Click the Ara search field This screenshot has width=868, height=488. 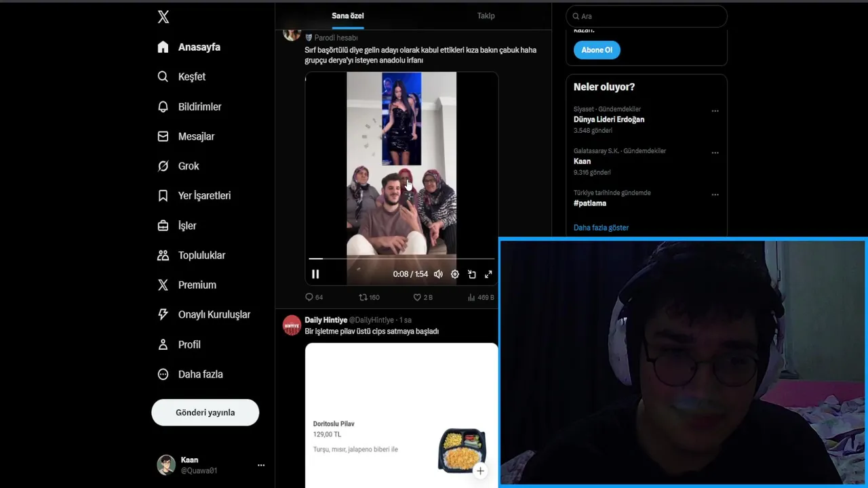pos(646,16)
